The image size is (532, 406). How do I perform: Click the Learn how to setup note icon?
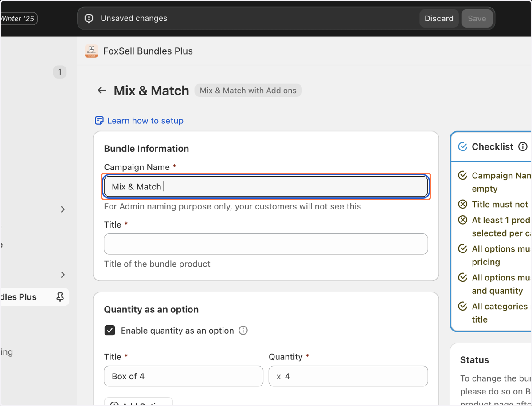(99, 121)
